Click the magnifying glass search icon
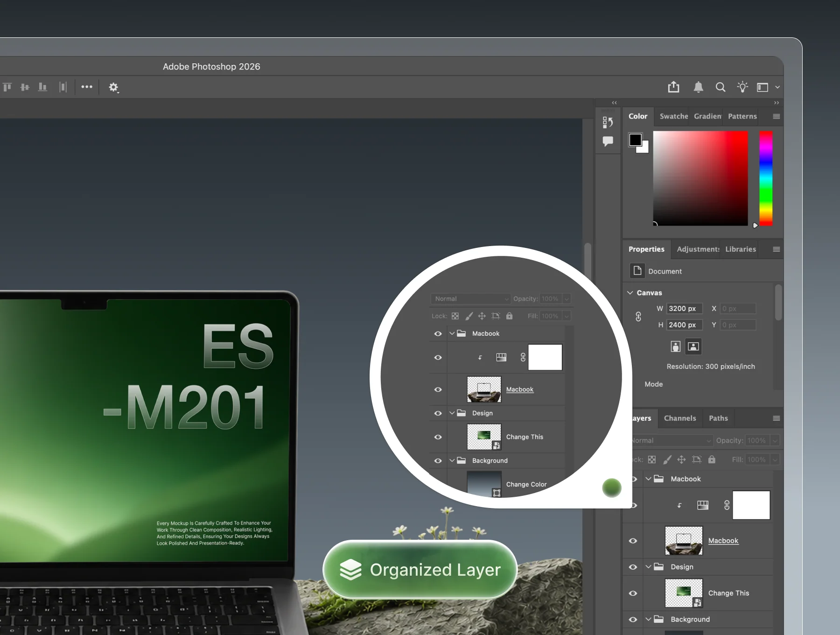The image size is (840, 635). (x=721, y=87)
